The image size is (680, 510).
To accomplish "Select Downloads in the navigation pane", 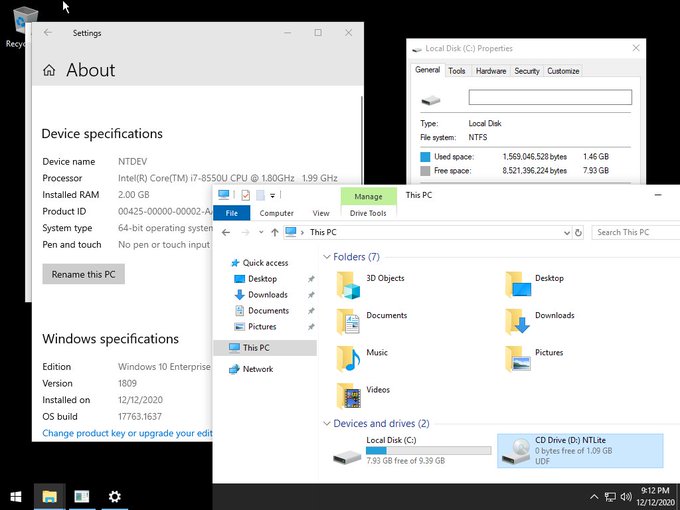I will [x=261, y=295].
